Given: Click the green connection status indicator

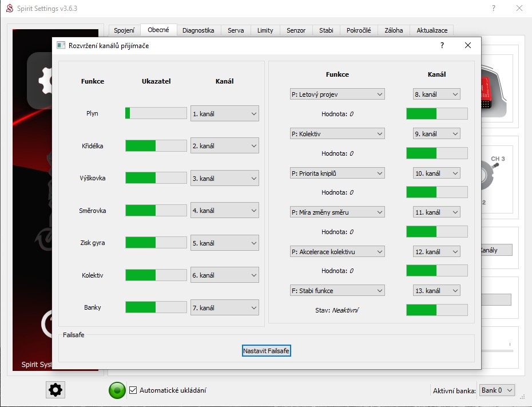Looking at the screenshot, I should click(x=117, y=390).
